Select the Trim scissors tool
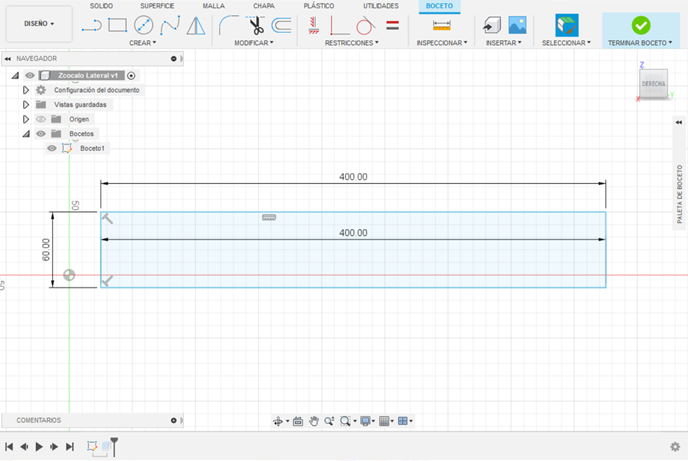 (x=255, y=25)
